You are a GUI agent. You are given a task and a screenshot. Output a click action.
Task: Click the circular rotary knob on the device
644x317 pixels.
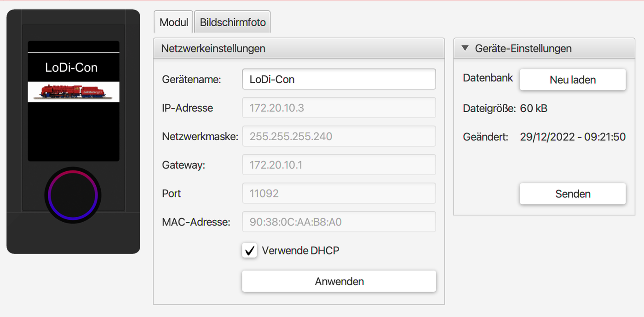[x=73, y=195]
